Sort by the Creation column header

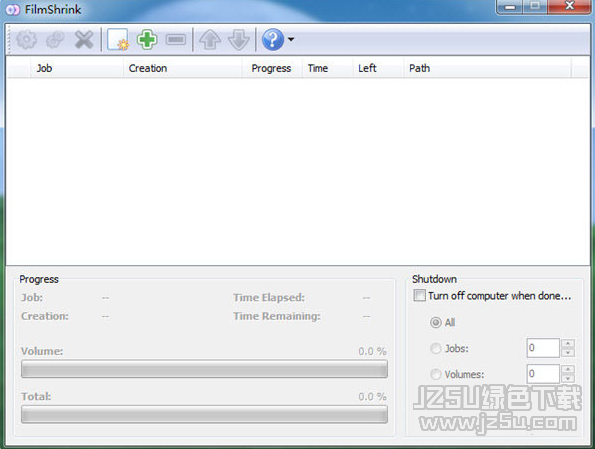(x=183, y=68)
